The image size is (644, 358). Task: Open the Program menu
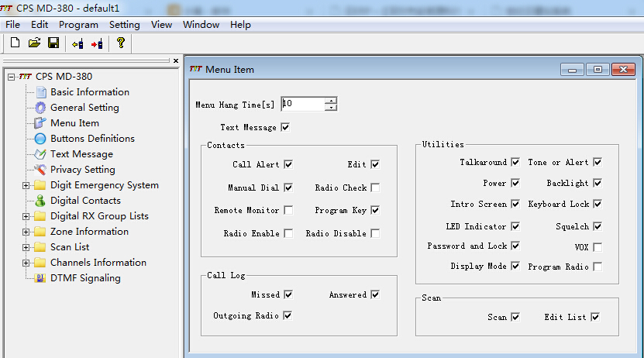tap(78, 25)
